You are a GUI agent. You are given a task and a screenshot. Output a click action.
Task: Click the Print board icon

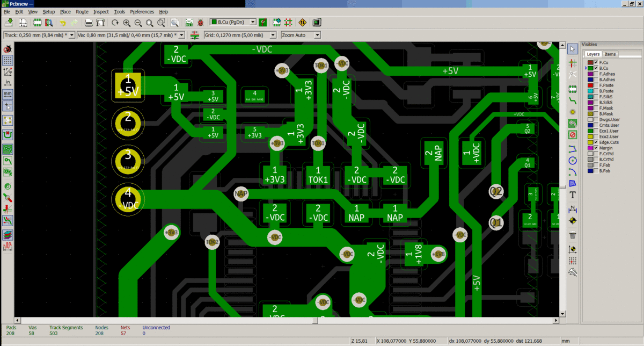[x=89, y=23]
